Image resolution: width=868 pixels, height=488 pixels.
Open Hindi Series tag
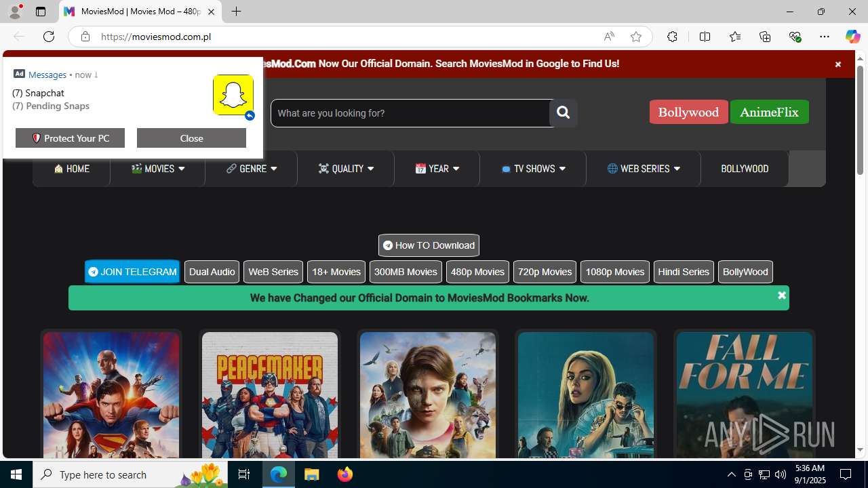(684, 272)
